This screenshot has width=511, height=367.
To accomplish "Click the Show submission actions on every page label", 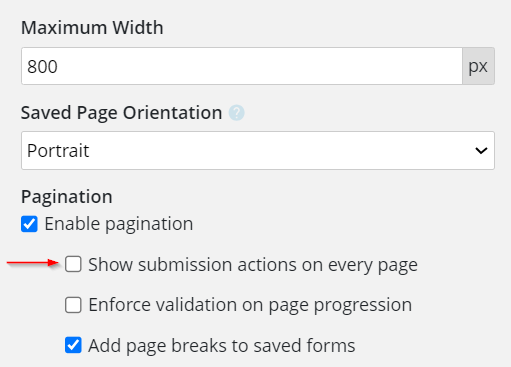I will click(x=253, y=265).
